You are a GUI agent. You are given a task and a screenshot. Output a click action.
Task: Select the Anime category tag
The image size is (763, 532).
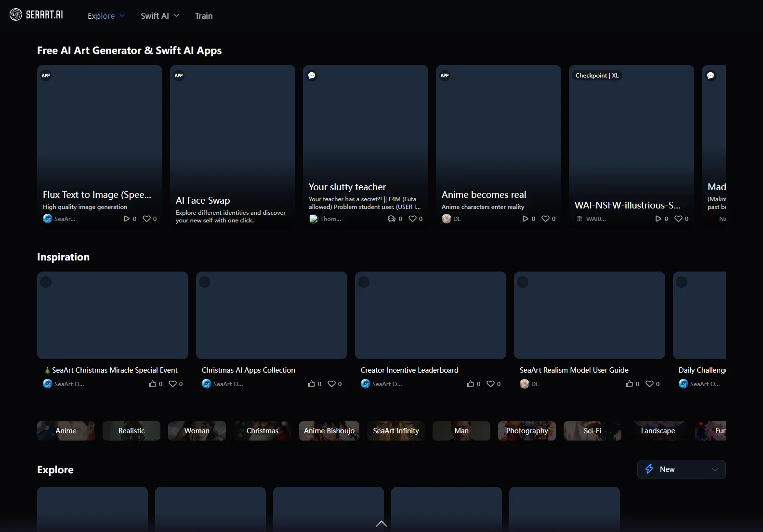66,431
